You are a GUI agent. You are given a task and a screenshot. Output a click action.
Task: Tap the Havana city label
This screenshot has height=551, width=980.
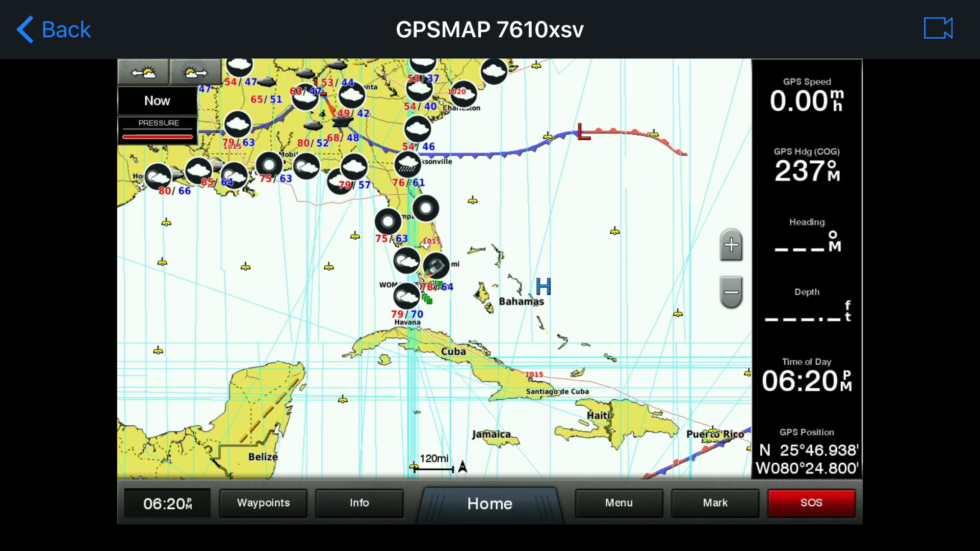pos(407,322)
